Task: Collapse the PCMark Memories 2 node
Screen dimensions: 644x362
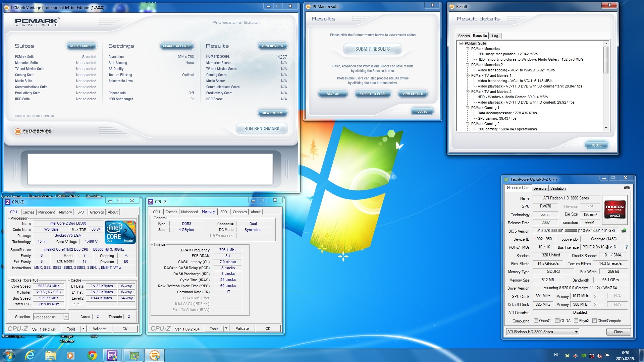Action: tap(467, 65)
